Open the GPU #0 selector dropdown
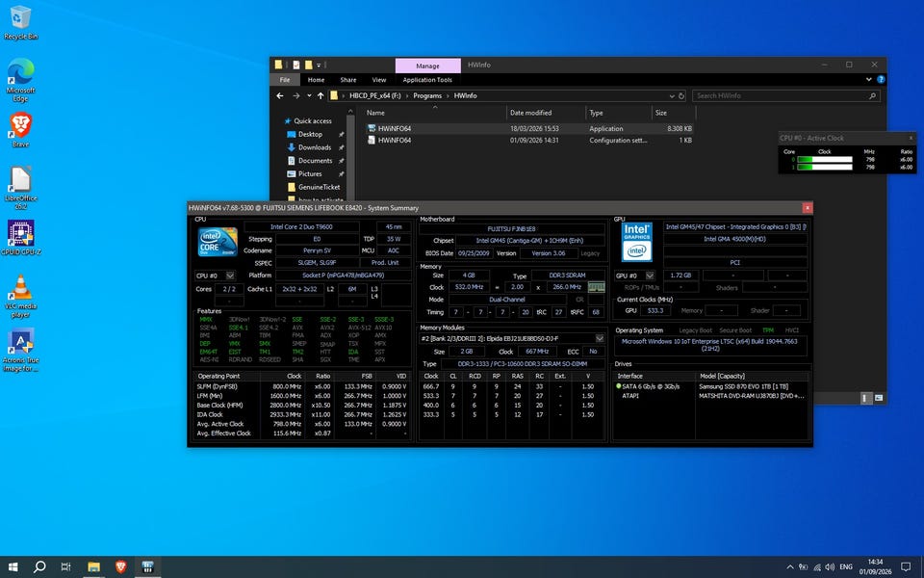The image size is (924, 578). 650,276
